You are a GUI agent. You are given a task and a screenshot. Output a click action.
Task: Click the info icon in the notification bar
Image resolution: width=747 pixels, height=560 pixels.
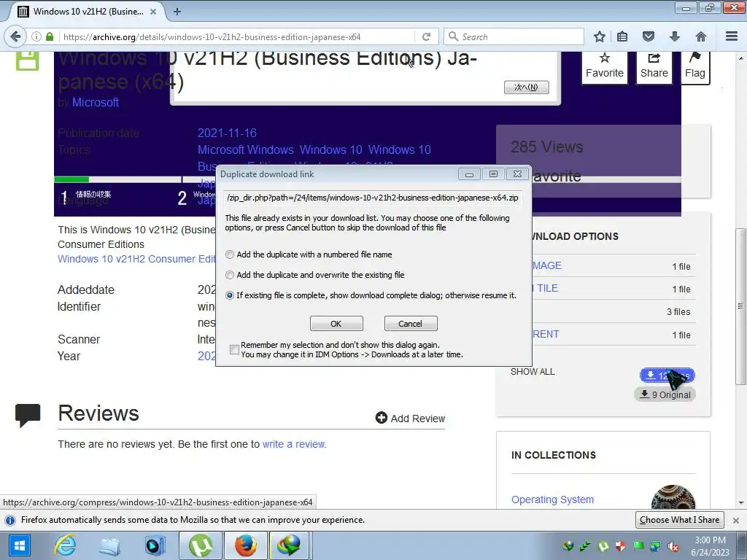tap(10, 520)
